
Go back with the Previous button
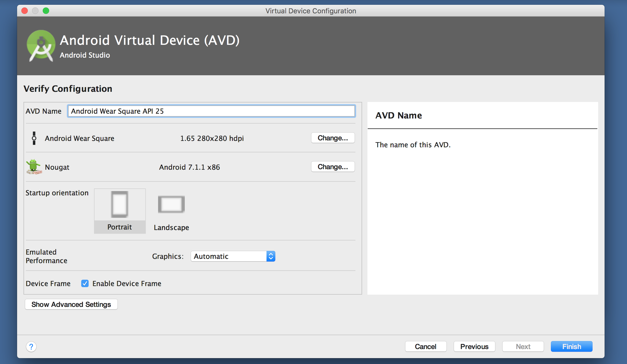click(475, 346)
